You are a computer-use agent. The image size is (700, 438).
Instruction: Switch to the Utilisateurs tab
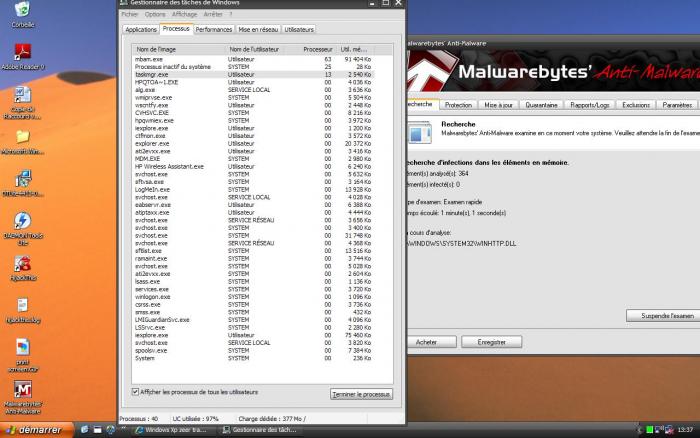299,29
